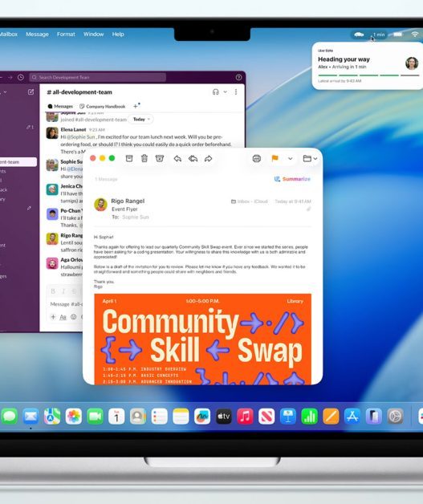Reply All using the double-arrow icon
The width and height of the screenshot is (423, 504).
pos(193,158)
